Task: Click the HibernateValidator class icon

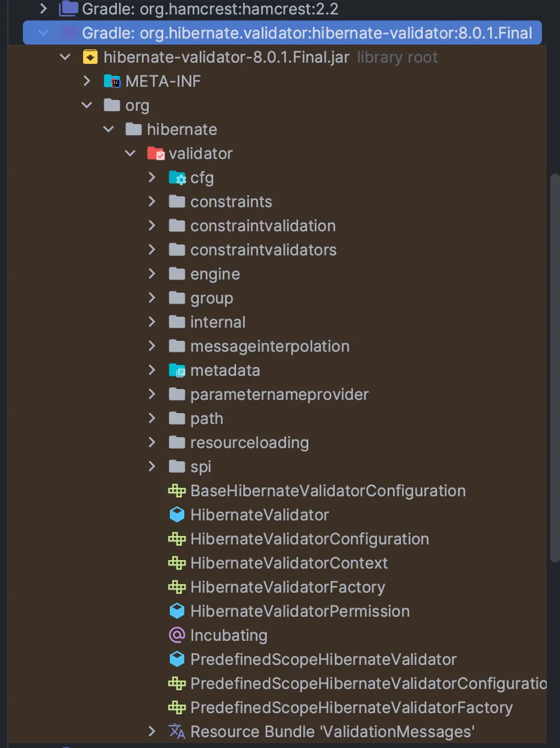Action: coord(176,515)
